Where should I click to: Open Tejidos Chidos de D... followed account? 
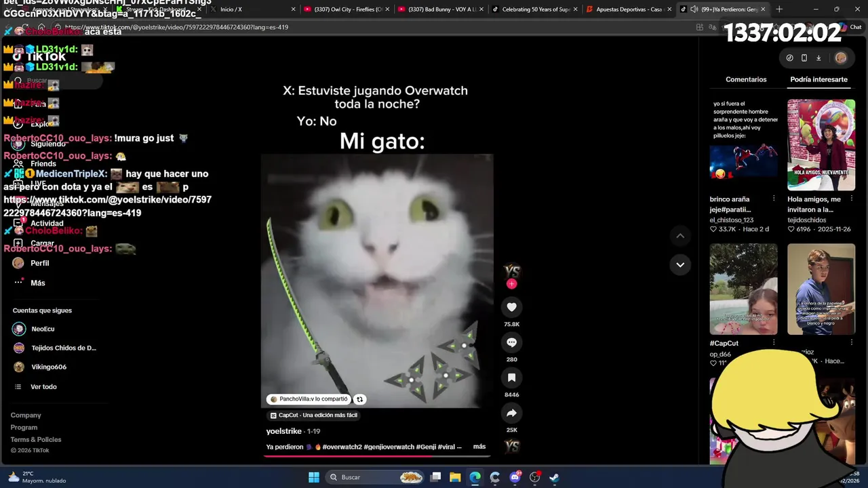coord(55,348)
